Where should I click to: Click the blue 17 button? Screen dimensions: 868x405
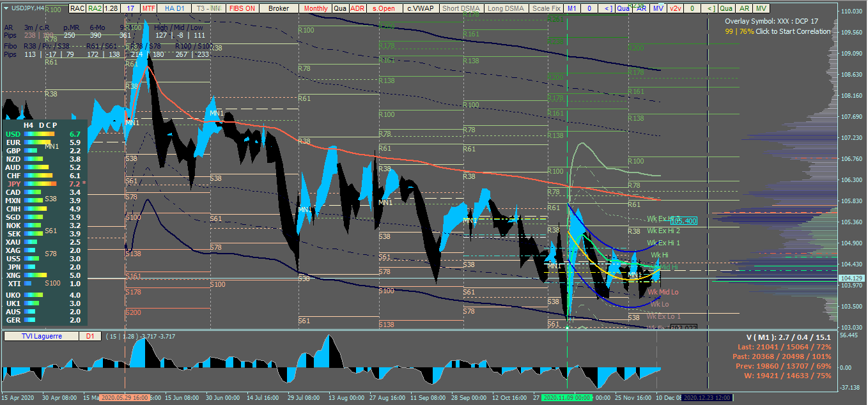(130, 8)
